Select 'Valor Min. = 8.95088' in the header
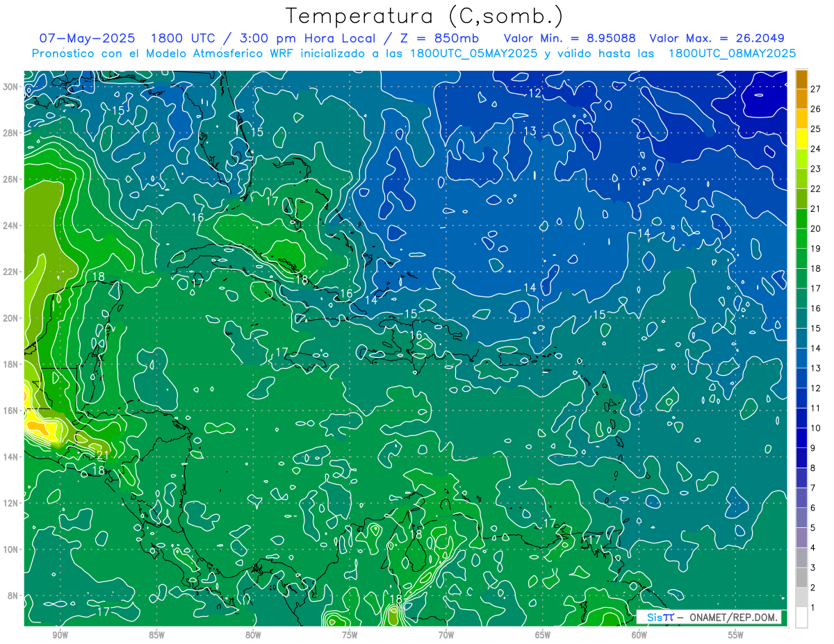 pos(570,38)
